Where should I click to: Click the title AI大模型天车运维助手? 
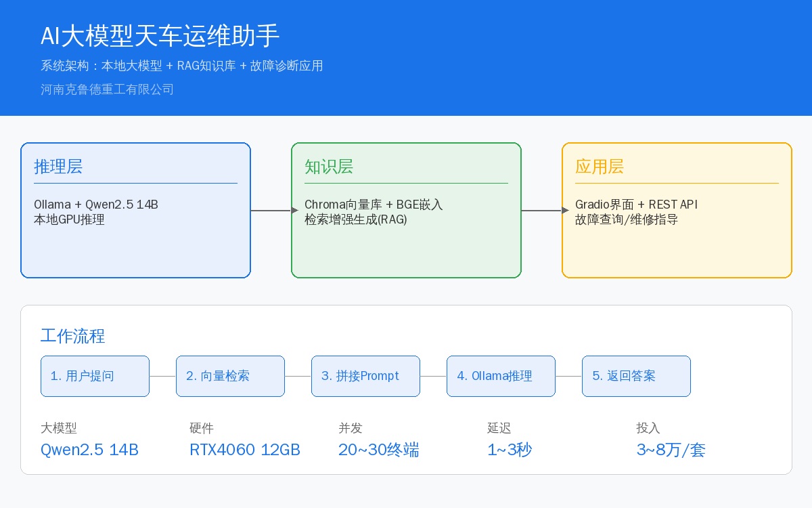160,36
